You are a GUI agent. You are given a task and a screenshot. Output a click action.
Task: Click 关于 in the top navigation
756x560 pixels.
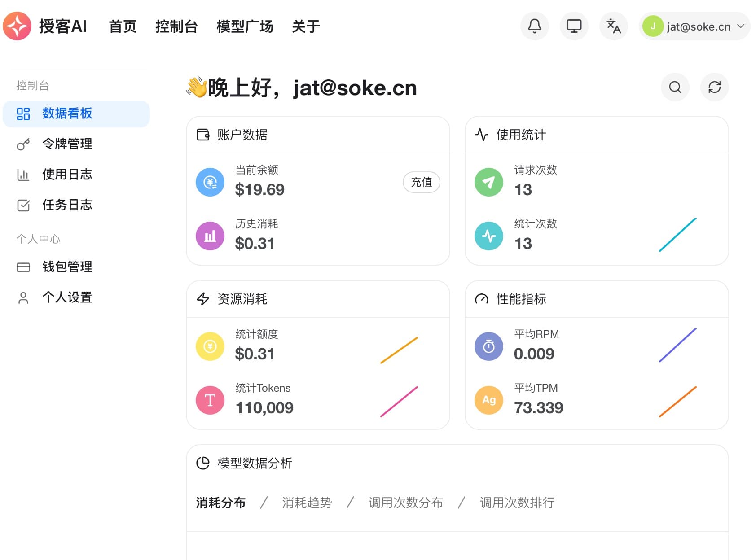click(x=306, y=26)
